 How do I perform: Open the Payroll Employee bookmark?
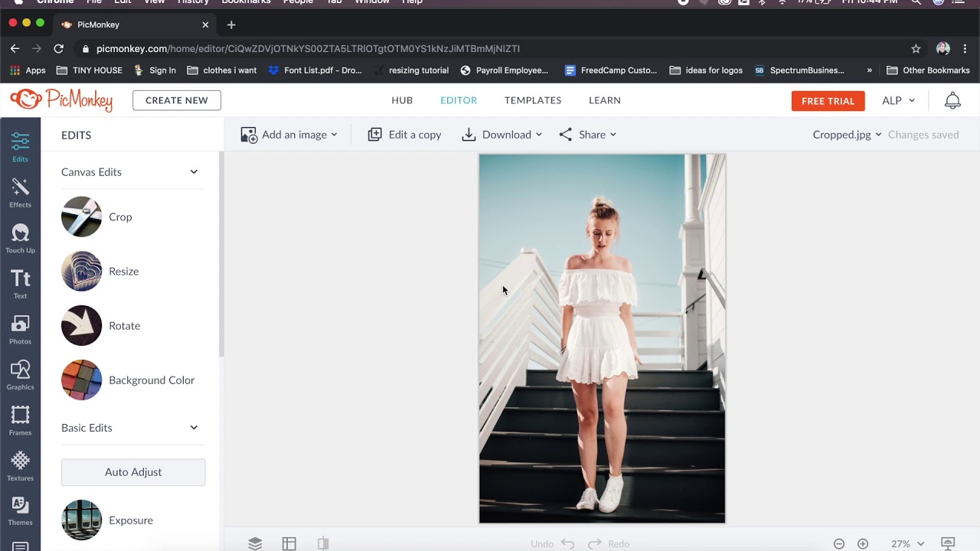pos(505,70)
